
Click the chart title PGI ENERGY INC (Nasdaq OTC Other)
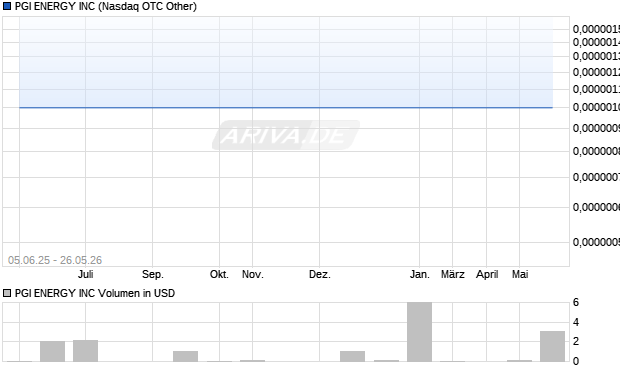coord(106,6)
